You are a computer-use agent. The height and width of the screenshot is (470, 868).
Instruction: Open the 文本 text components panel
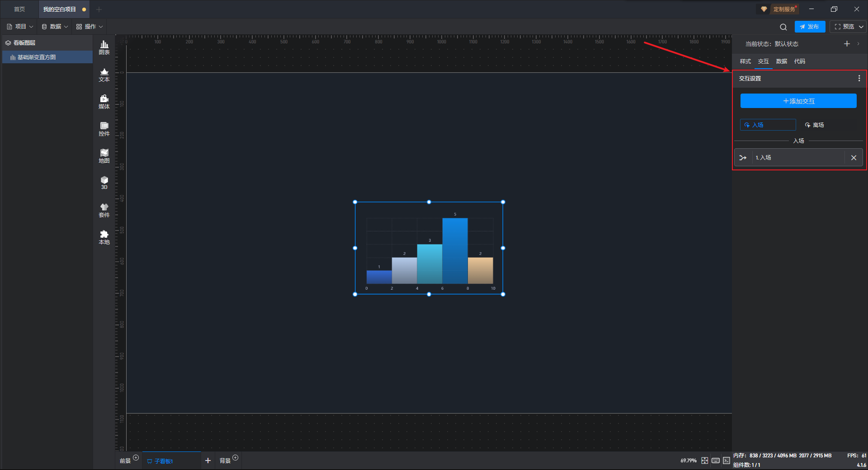104,75
